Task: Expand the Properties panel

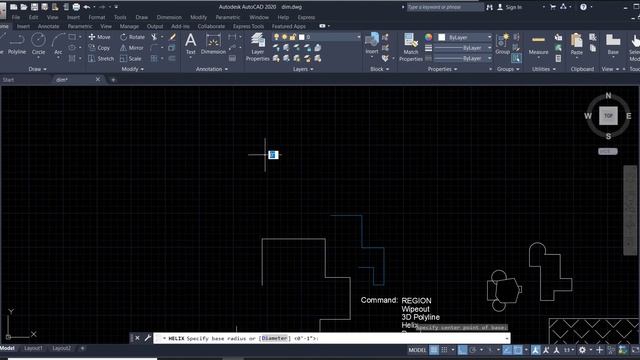Action: point(442,69)
